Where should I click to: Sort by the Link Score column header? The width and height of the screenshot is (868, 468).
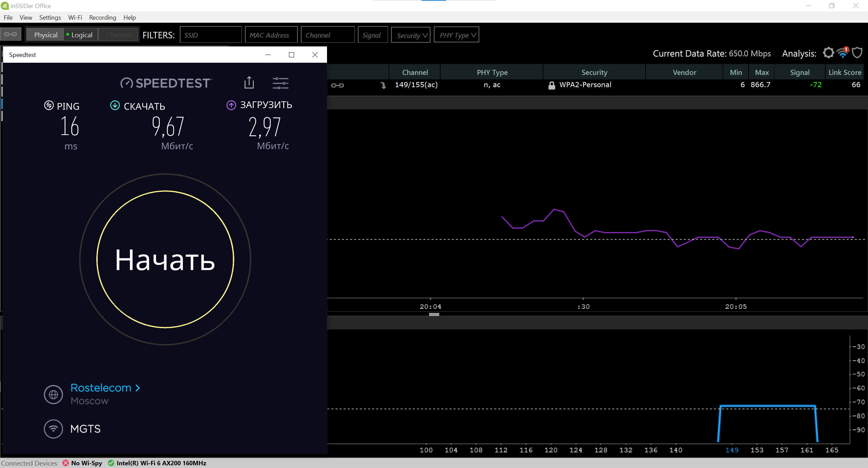click(x=845, y=72)
